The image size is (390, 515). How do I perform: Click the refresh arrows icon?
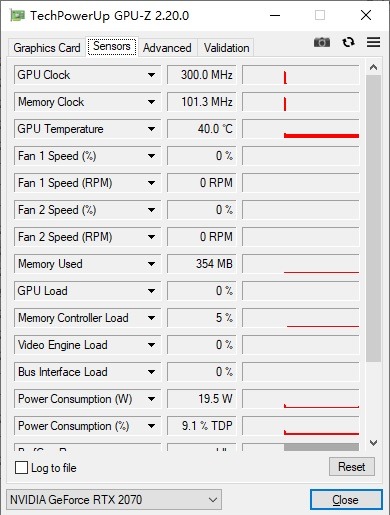348,42
